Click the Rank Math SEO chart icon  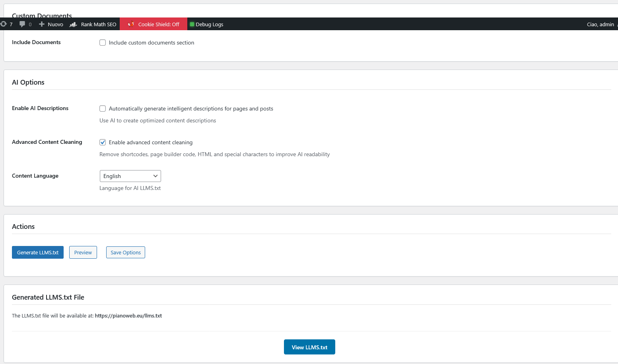73,24
